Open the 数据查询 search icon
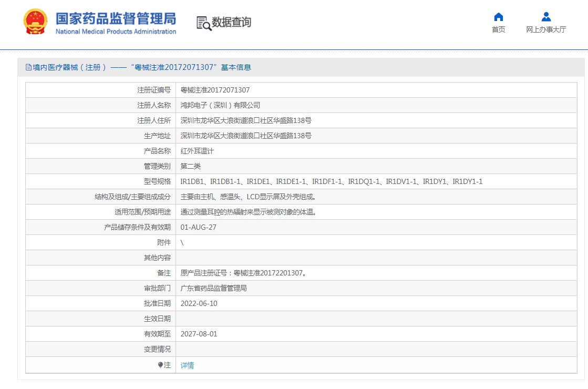The height and width of the screenshot is (389, 588). [x=204, y=23]
